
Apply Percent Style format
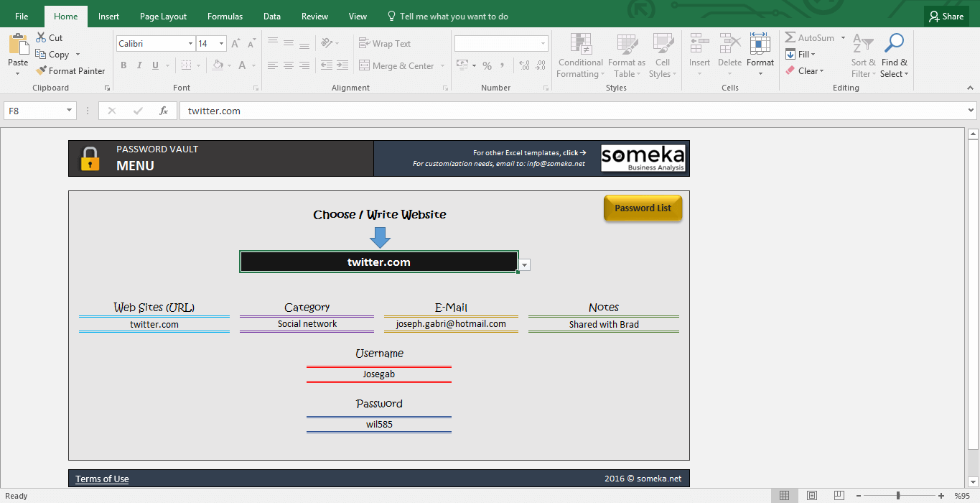[487, 66]
